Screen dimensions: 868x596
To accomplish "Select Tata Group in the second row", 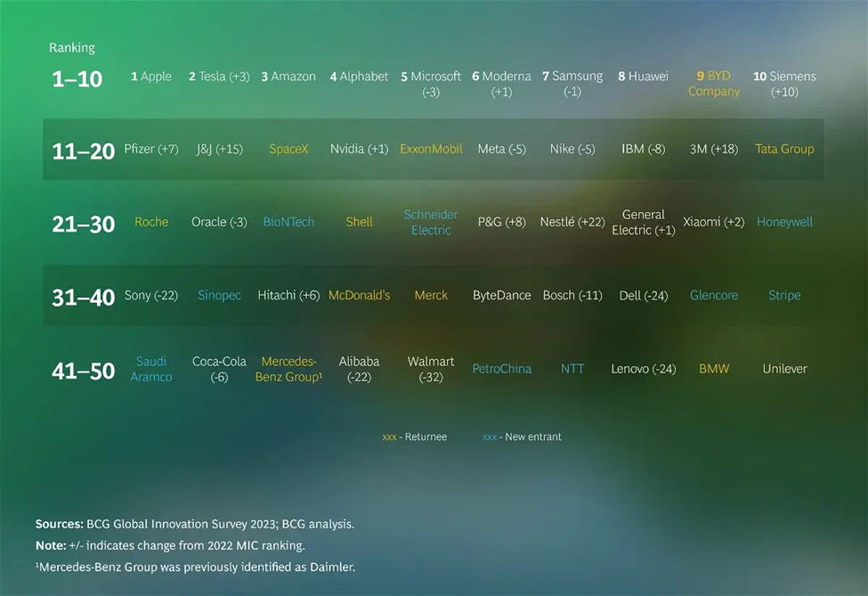I will click(784, 150).
